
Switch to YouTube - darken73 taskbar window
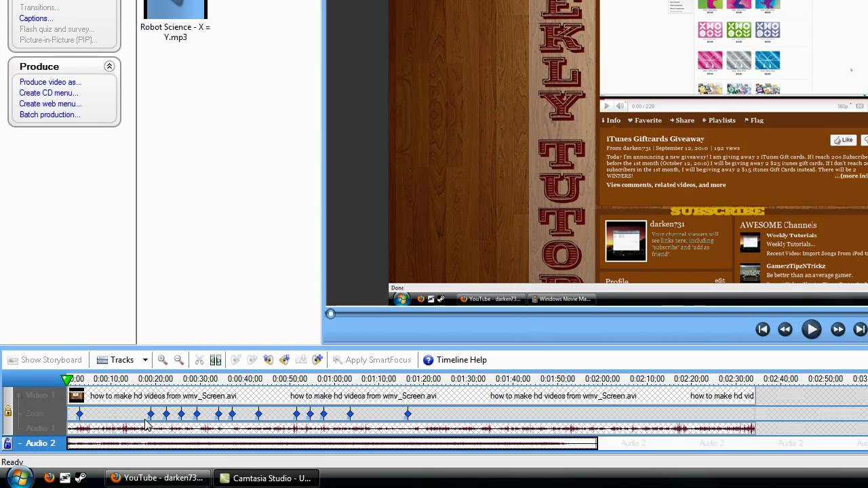coord(158,478)
